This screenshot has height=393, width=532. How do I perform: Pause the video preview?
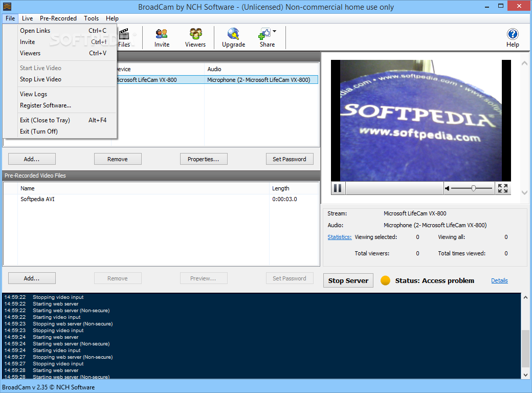tap(338, 188)
